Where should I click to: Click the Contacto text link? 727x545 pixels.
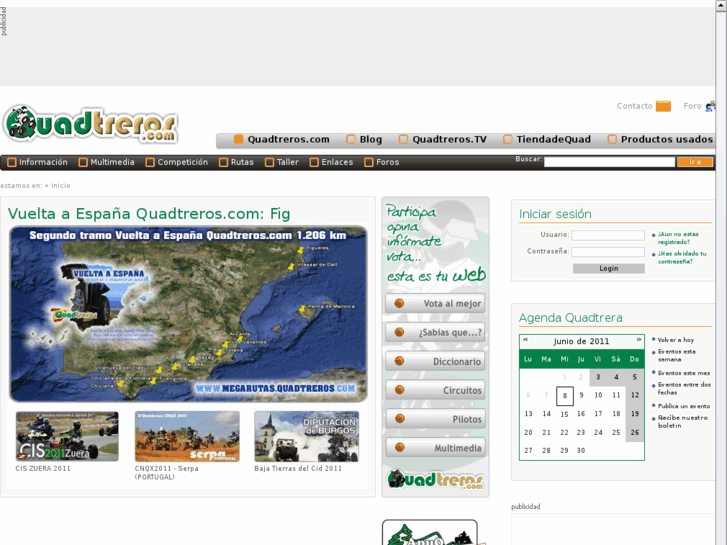pos(634,106)
